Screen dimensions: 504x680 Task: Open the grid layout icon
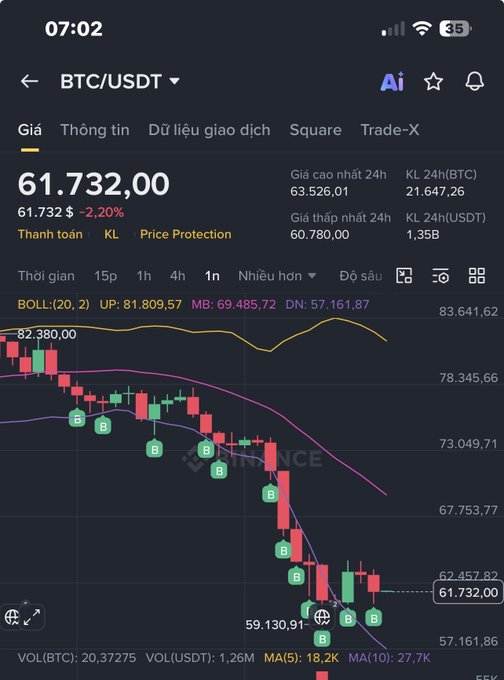click(x=477, y=275)
